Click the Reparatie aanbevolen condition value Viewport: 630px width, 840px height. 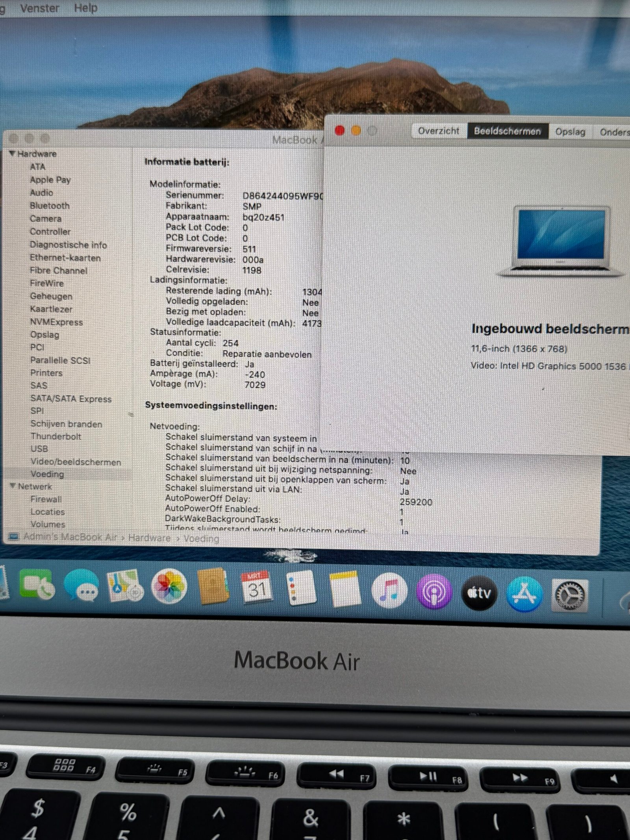267,354
